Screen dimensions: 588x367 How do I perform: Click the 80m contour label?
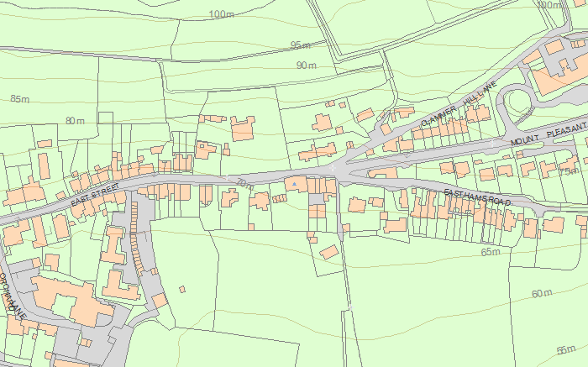pyautogui.click(x=75, y=121)
